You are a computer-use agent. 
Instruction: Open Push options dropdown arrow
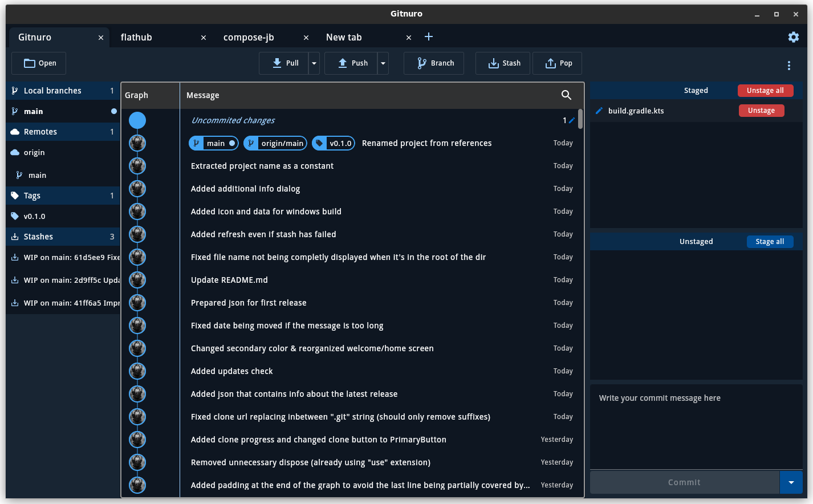(x=383, y=63)
